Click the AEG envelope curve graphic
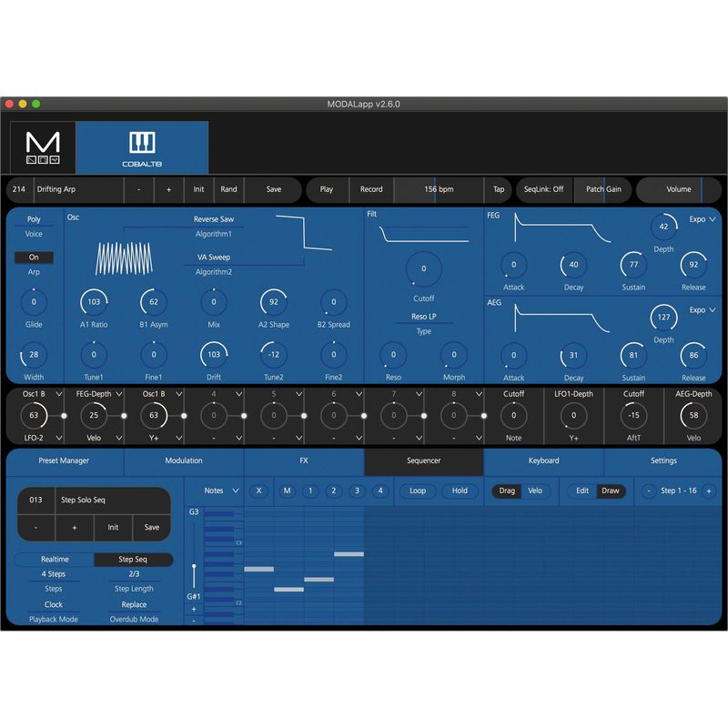728x728 pixels. (562, 317)
